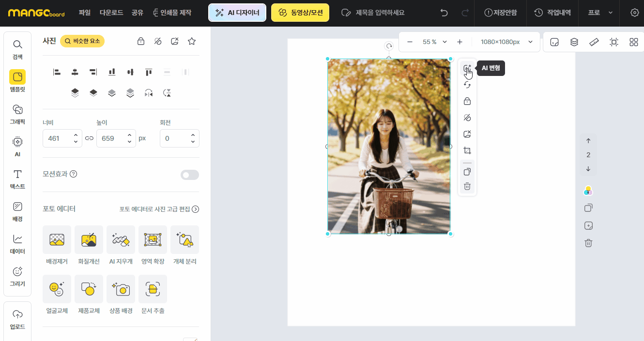Viewport: 644px width, 341px height.
Task: Open the 다운로드 menu
Action: tap(111, 13)
